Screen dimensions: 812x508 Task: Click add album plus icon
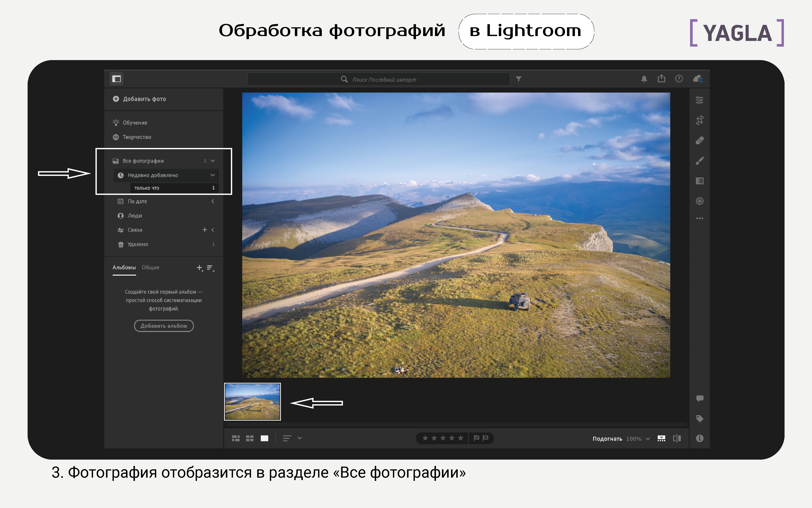coord(200,268)
